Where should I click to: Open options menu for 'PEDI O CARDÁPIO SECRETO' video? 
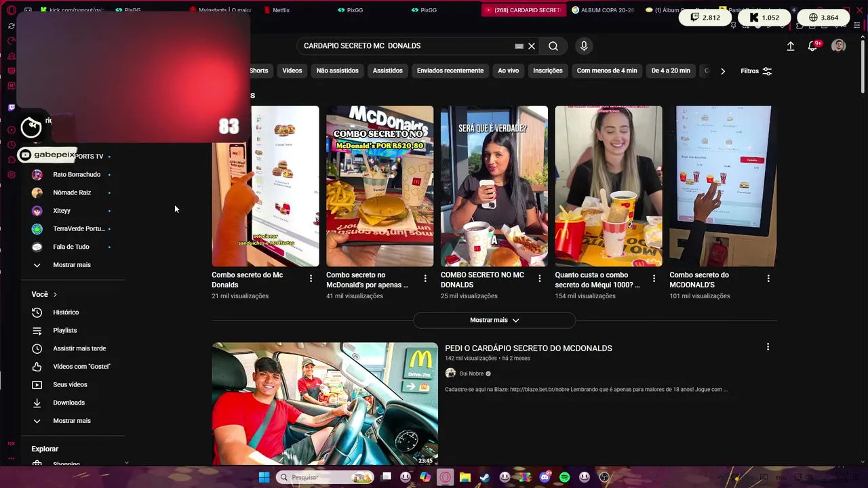[x=768, y=347]
